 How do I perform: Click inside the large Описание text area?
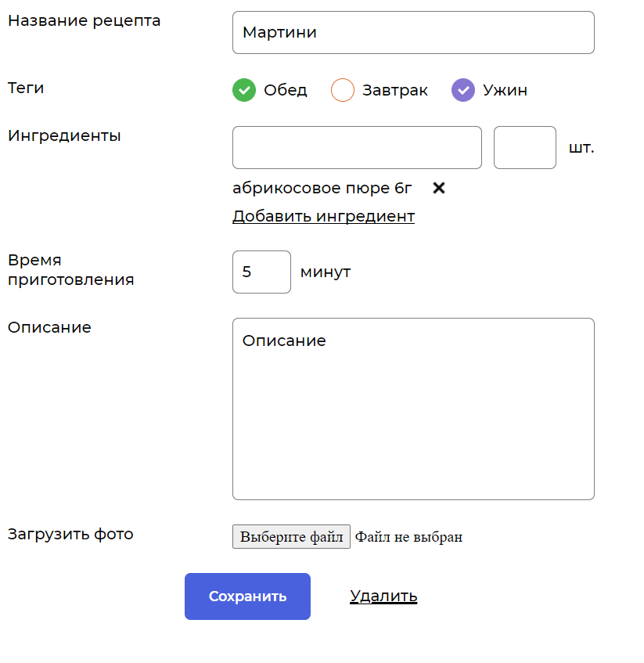[x=413, y=409]
